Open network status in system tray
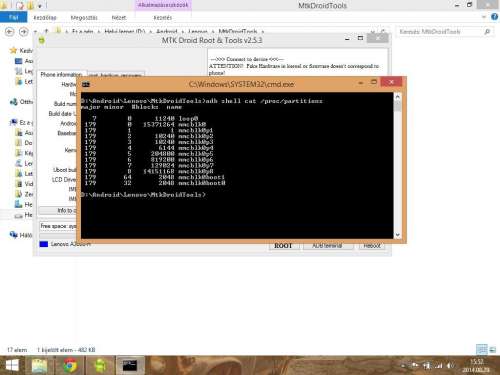The image size is (500, 375). pos(439,366)
